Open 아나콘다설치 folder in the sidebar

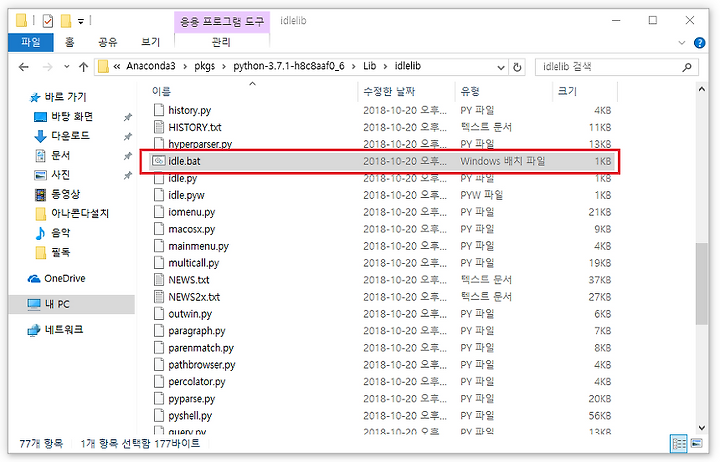[80, 213]
